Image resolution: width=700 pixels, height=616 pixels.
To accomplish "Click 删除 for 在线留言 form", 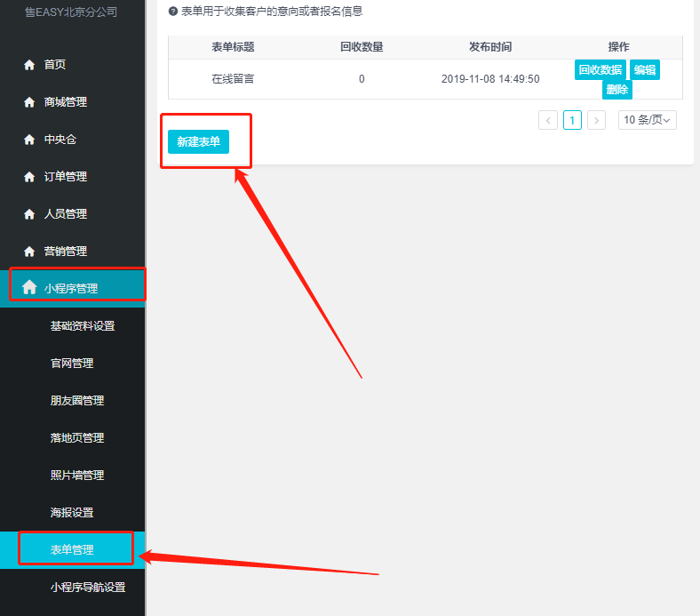I will click(x=617, y=90).
